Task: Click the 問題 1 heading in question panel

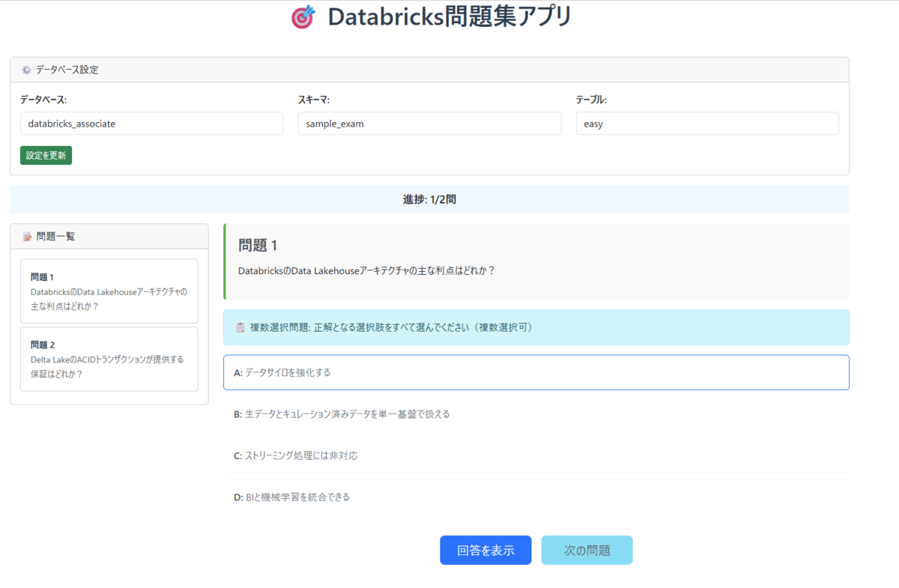Action: point(258,245)
